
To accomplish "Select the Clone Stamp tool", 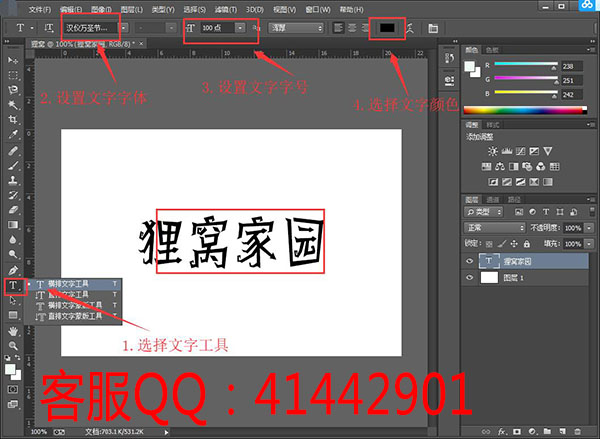I will coord(13,180).
